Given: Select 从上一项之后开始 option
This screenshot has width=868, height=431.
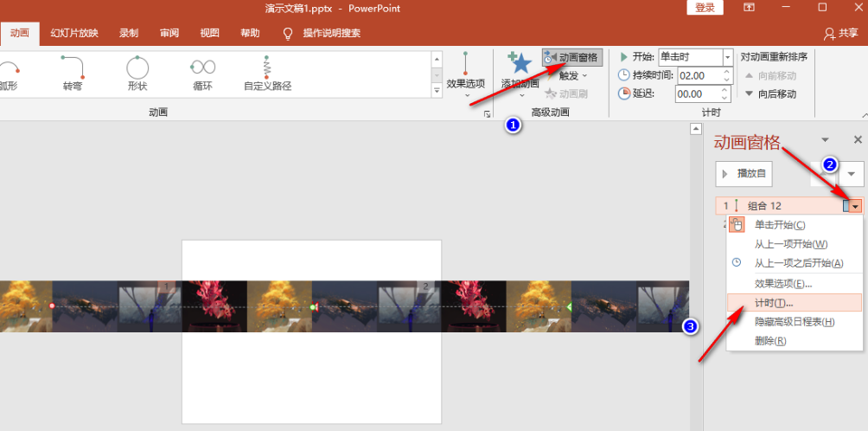Looking at the screenshot, I should (x=798, y=263).
